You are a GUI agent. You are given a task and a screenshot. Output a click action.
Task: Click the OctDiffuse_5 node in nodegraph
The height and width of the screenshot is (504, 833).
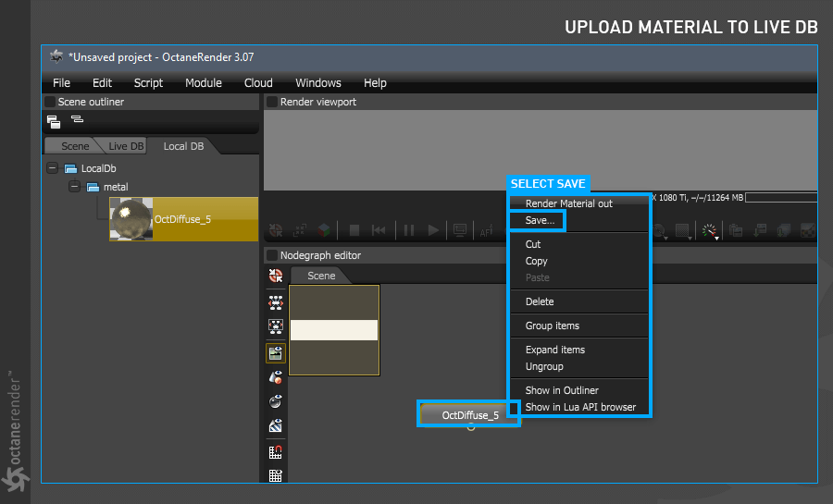point(470,415)
